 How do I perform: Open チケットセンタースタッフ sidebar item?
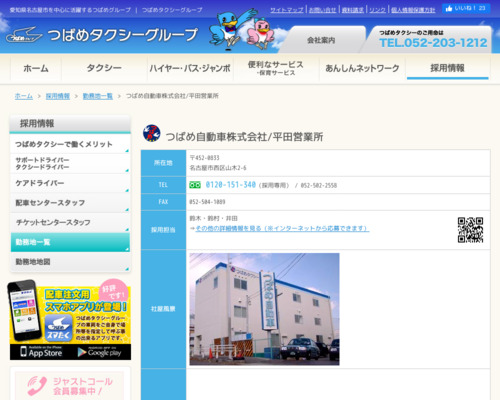(x=70, y=222)
